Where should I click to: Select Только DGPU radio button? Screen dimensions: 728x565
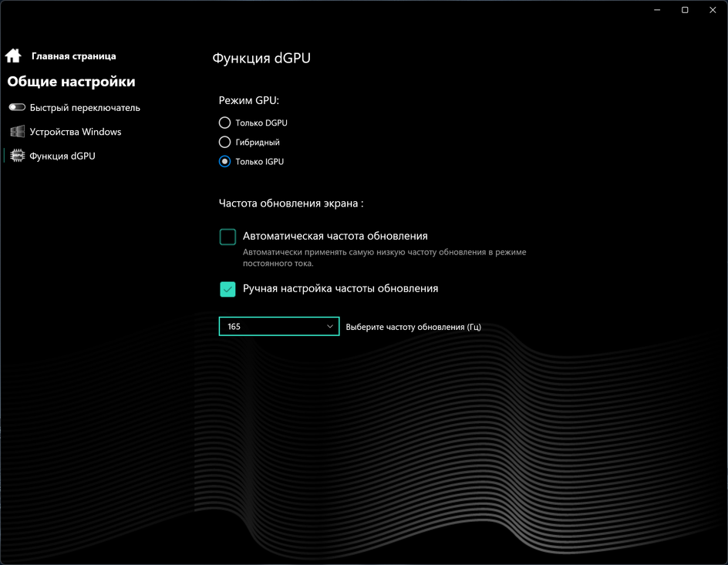[224, 123]
